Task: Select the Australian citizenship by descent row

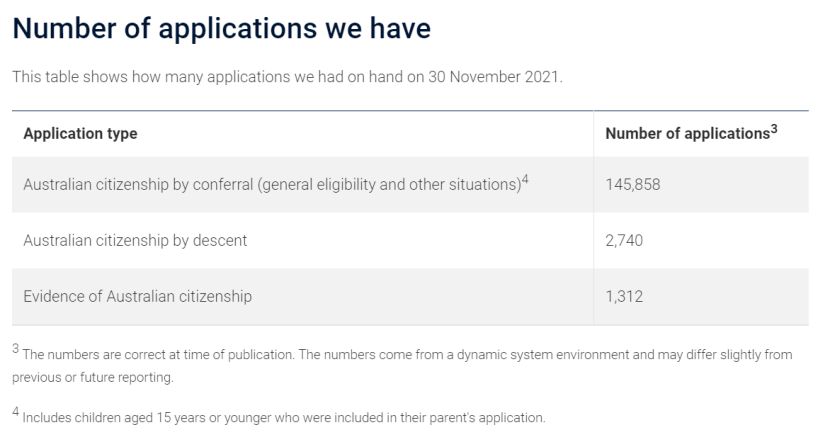Action: point(410,240)
